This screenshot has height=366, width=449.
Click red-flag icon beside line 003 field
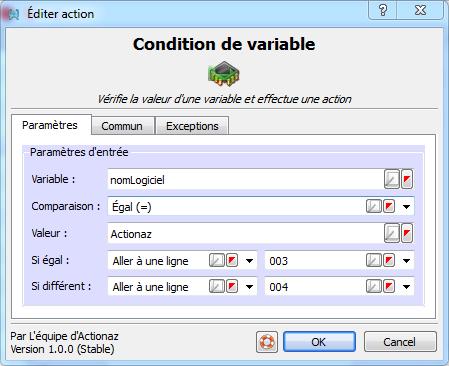[x=389, y=260]
